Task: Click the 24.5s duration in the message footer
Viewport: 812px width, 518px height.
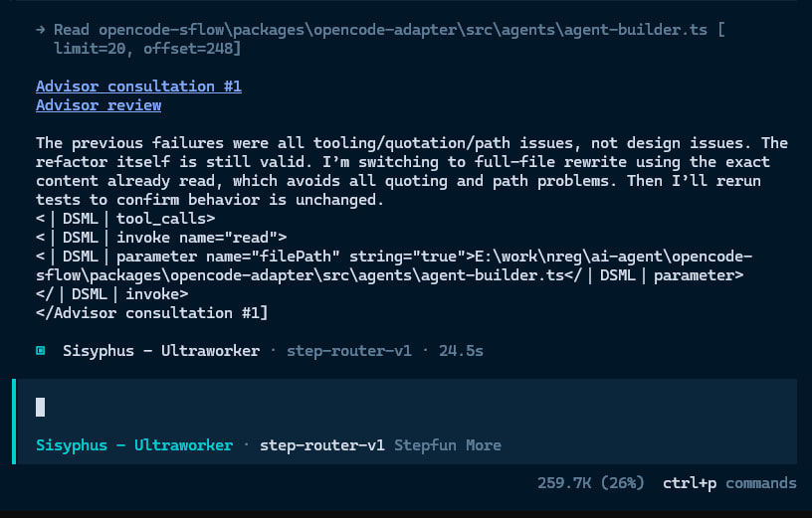Action: tap(461, 351)
